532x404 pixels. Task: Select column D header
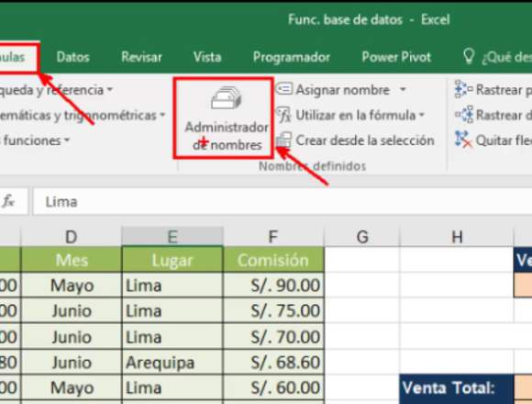click(x=72, y=236)
